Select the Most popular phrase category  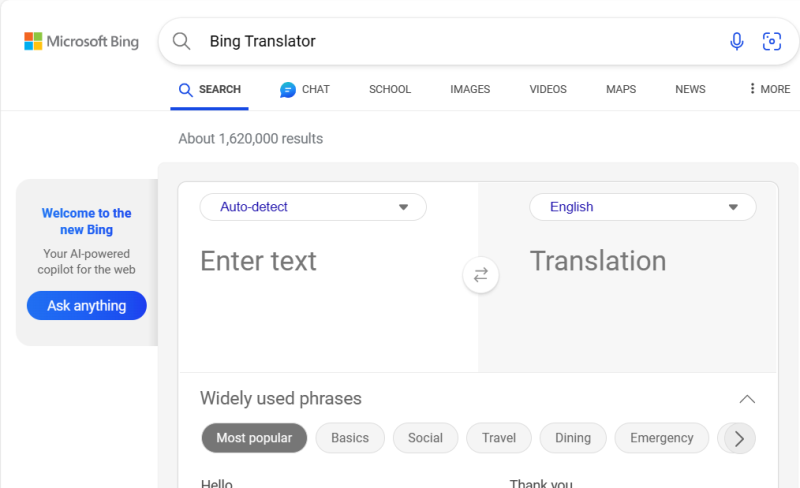click(x=254, y=438)
